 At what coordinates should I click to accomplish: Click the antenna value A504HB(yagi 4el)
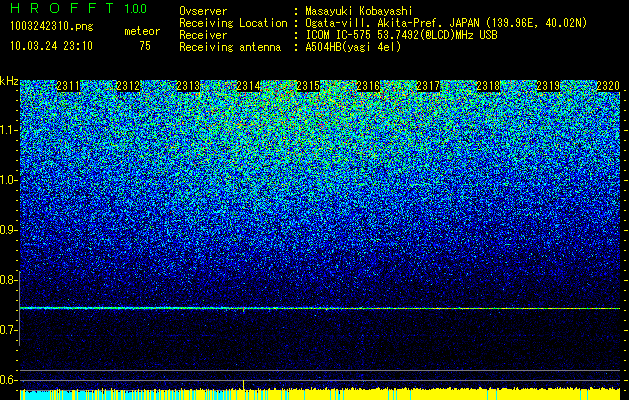(x=353, y=47)
